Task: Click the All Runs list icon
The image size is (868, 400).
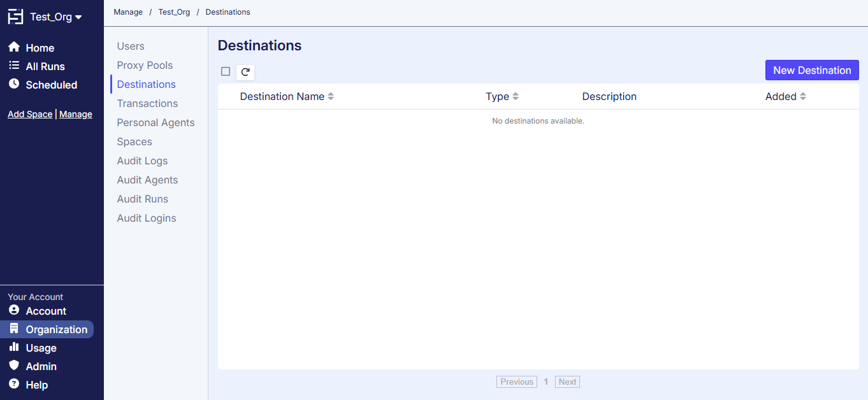Action: pyautogui.click(x=14, y=66)
